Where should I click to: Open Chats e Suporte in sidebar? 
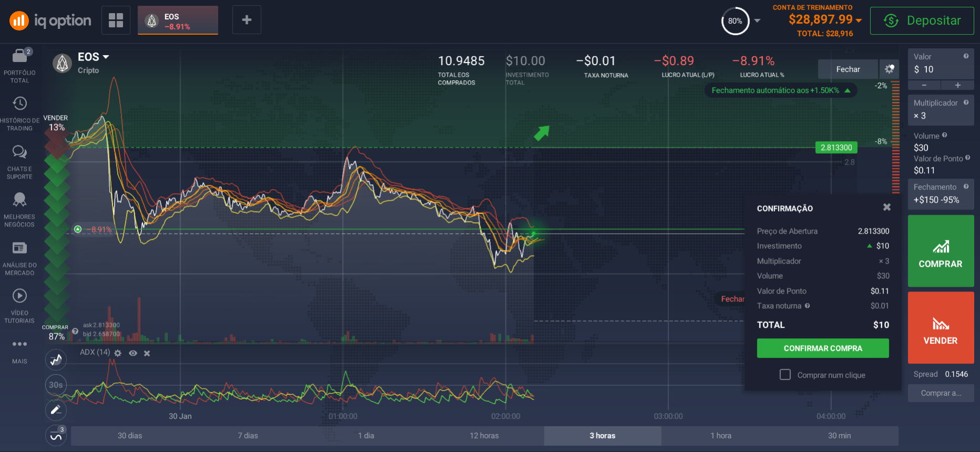19,162
